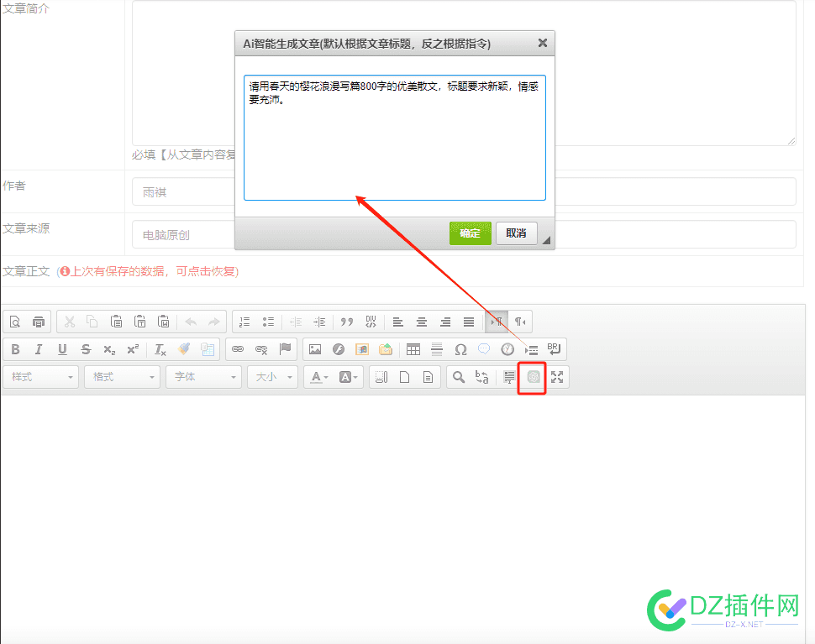Click the Select all icon
815x644 pixels.
[381, 377]
